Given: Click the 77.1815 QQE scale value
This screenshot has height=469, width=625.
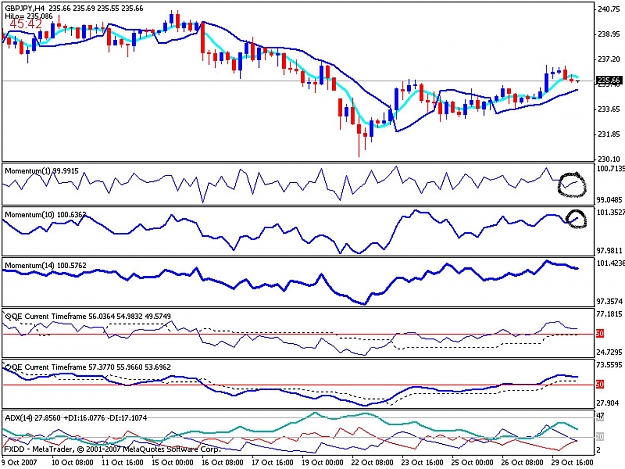Looking at the screenshot, I should pos(610,315).
